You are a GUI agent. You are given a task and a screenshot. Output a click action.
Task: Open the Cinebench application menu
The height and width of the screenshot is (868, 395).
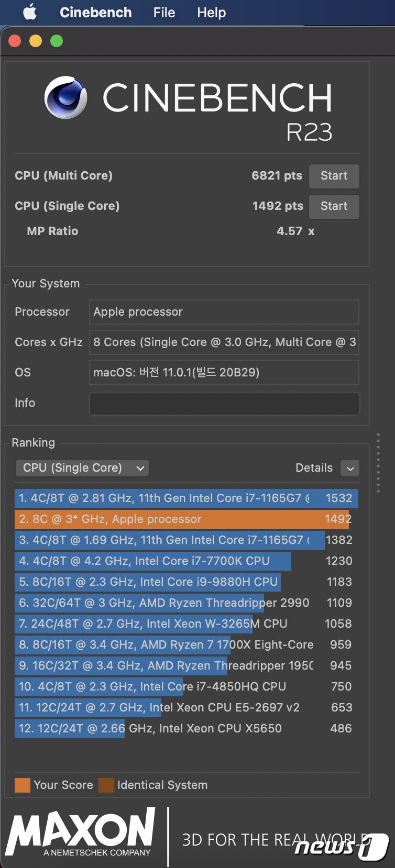pyautogui.click(x=96, y=12)
